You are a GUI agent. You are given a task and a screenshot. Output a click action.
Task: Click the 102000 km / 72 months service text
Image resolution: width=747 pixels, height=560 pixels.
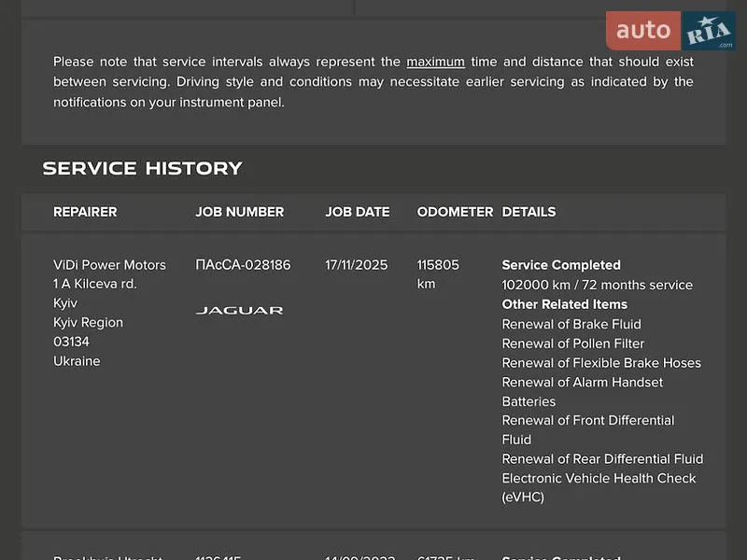pos(598,285)
